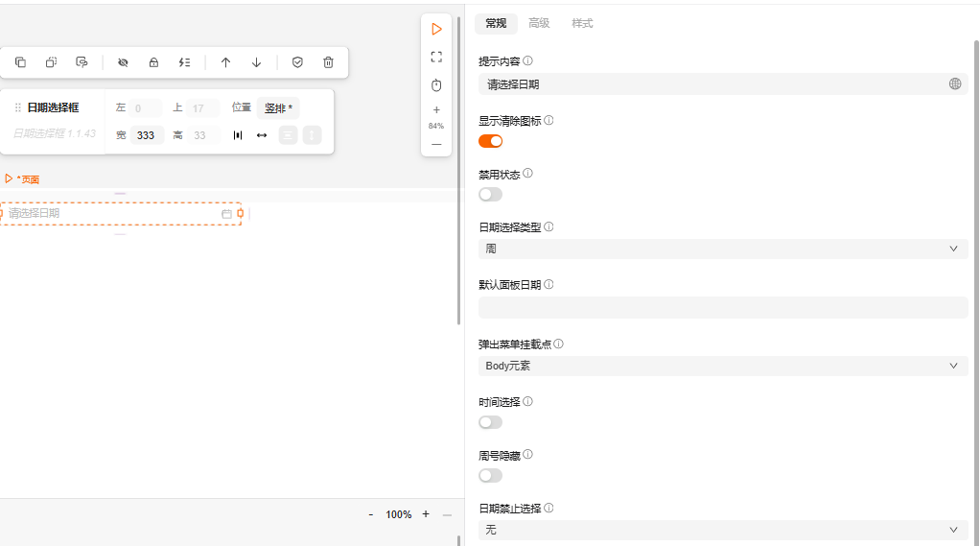Click the trash delete icon

point(328,62)
